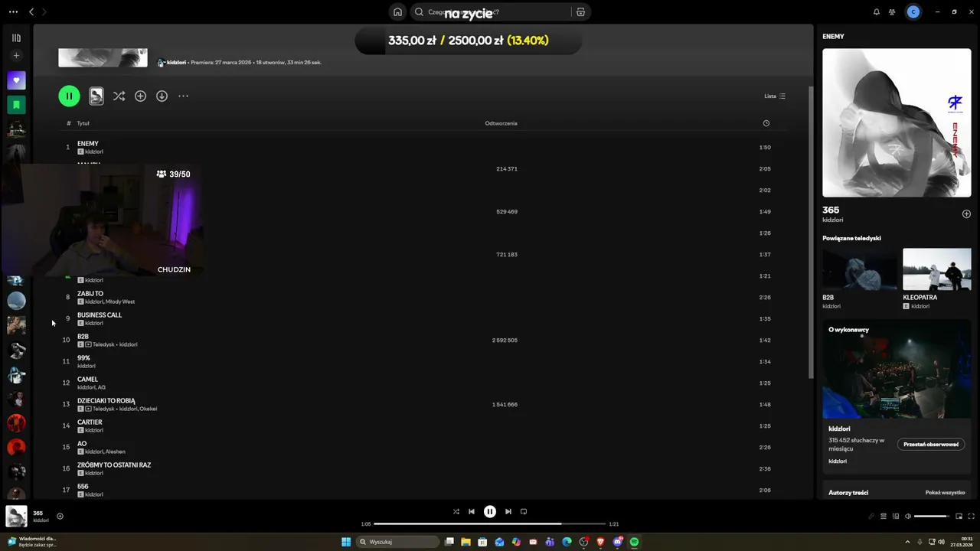Open artist link Okekel

pyautogui.click(x=147, y=409)
